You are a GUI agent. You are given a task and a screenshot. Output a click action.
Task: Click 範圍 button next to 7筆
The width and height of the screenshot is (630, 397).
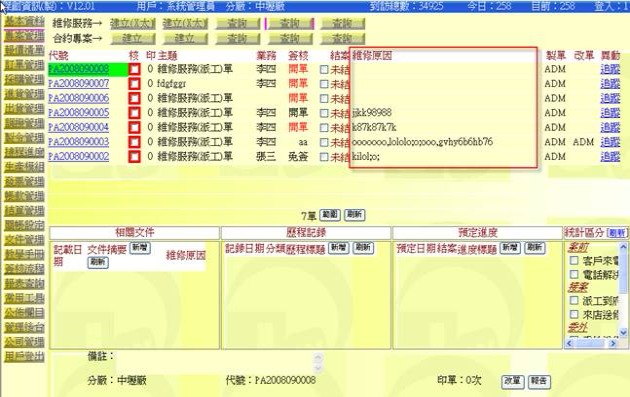pyautogui.click(x=330, y=215)
